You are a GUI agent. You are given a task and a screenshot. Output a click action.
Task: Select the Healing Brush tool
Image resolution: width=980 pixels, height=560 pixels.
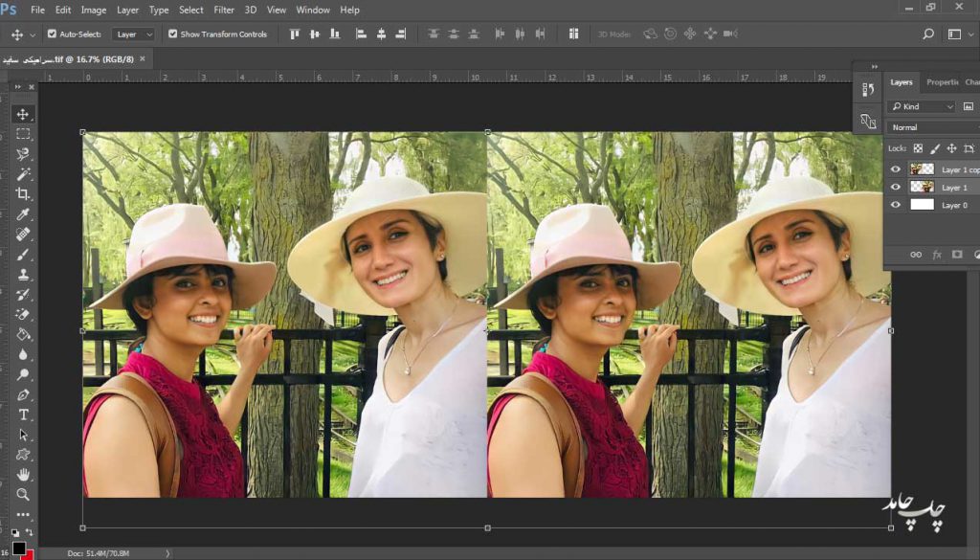(x=23, y=235)
